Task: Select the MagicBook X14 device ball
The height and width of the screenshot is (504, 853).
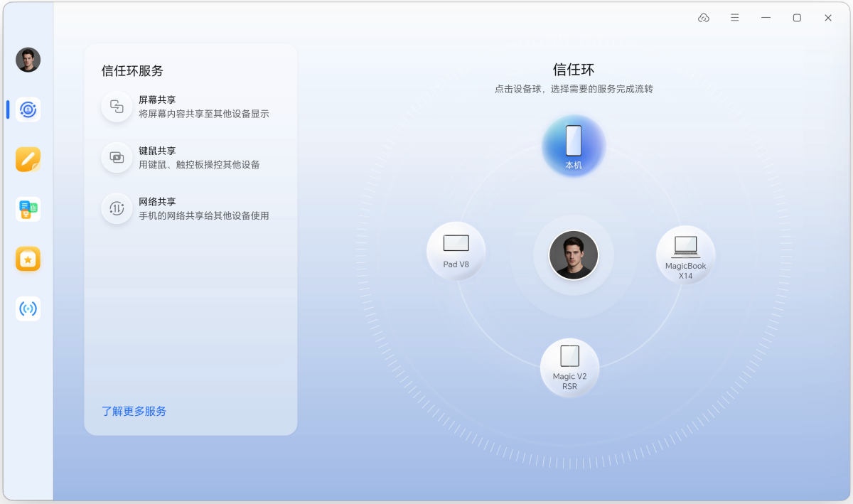Action: 685,255
